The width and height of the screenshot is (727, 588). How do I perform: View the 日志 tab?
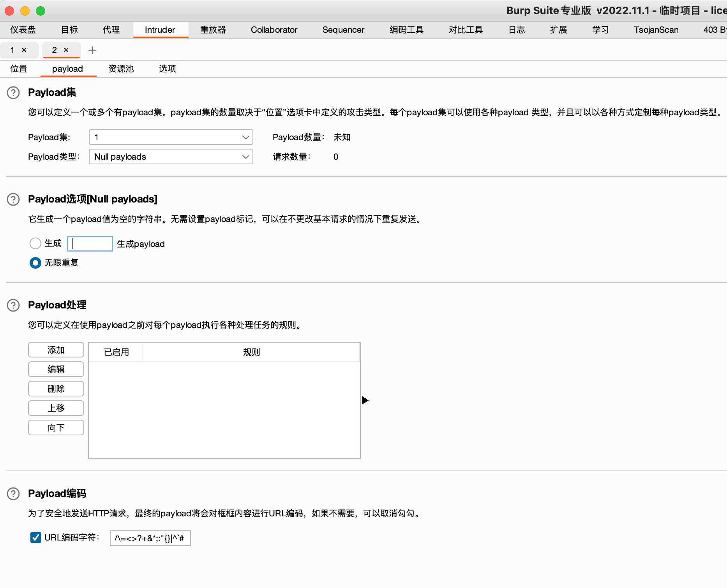pos(517,30)
